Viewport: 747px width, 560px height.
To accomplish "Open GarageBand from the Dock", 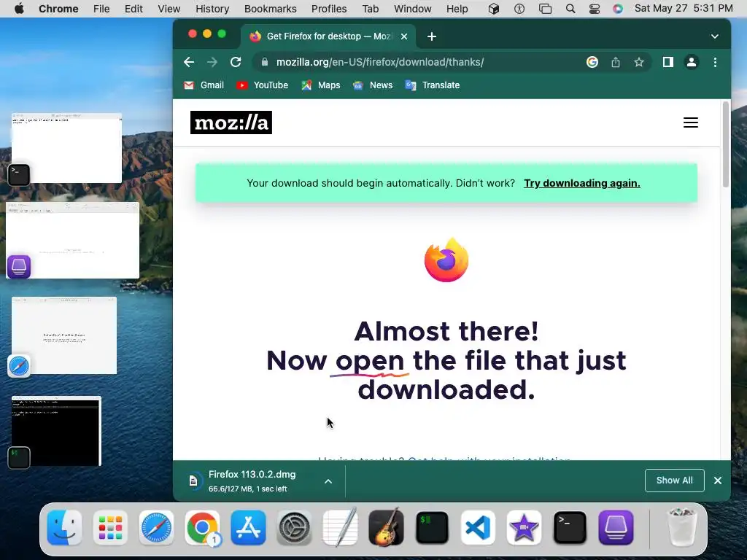I will tap(387, 528).
